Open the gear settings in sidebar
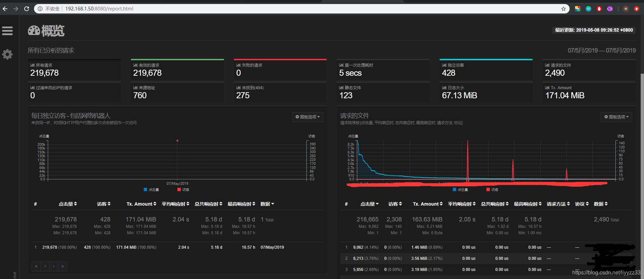 [x=7, y=54]
